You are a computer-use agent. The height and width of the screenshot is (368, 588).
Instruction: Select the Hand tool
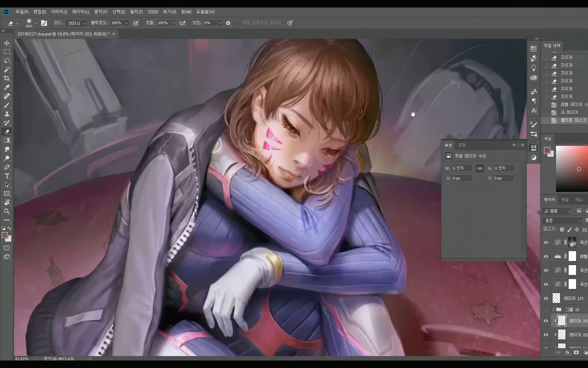click(7, 203)
